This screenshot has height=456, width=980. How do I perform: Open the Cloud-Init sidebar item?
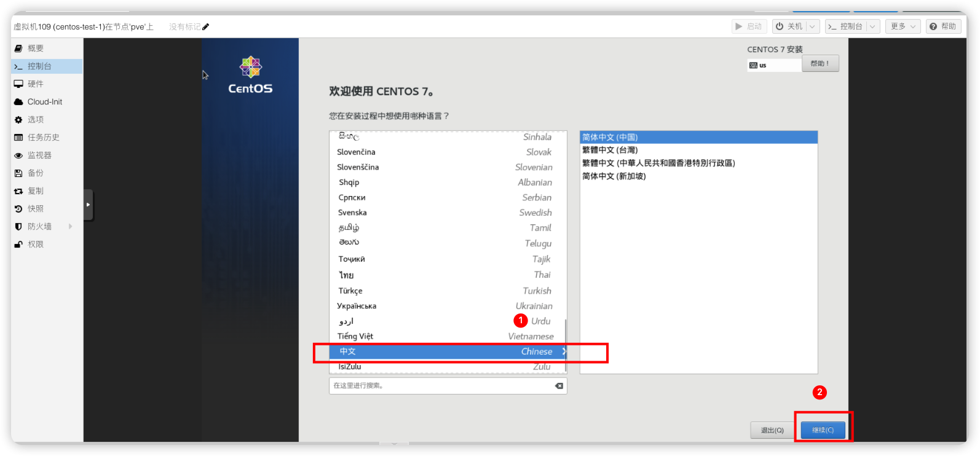(x=47, y=102)
